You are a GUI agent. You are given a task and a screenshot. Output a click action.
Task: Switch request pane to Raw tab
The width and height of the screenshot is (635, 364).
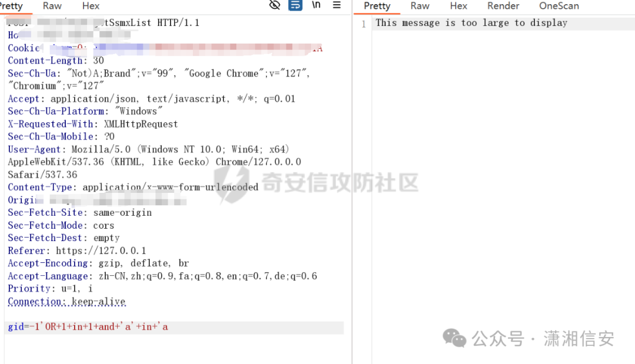(52, 6)
